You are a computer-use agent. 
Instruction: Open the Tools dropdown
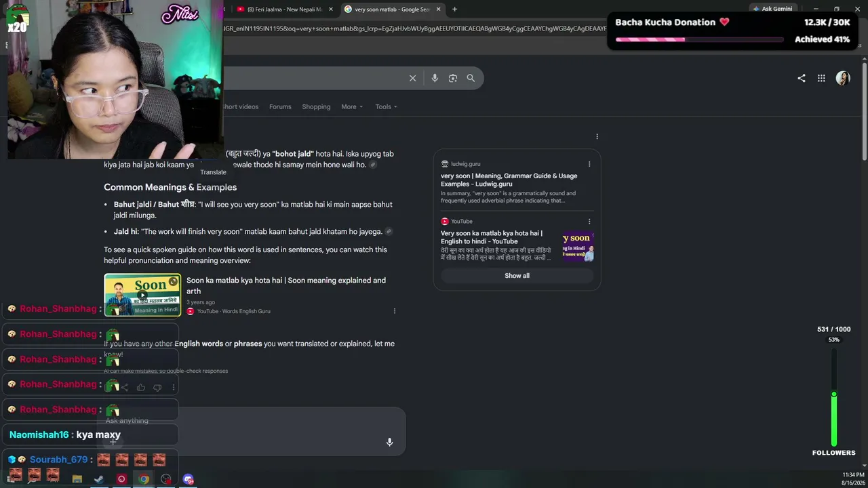click(387, 106)
